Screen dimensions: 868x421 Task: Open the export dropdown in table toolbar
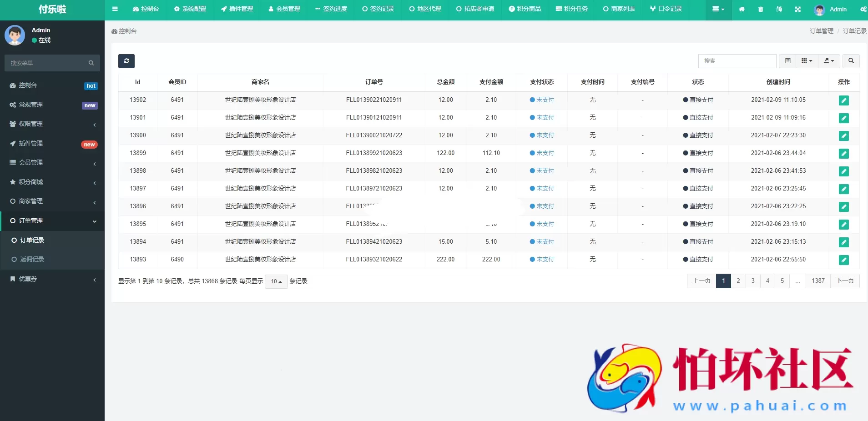point(829,61)
